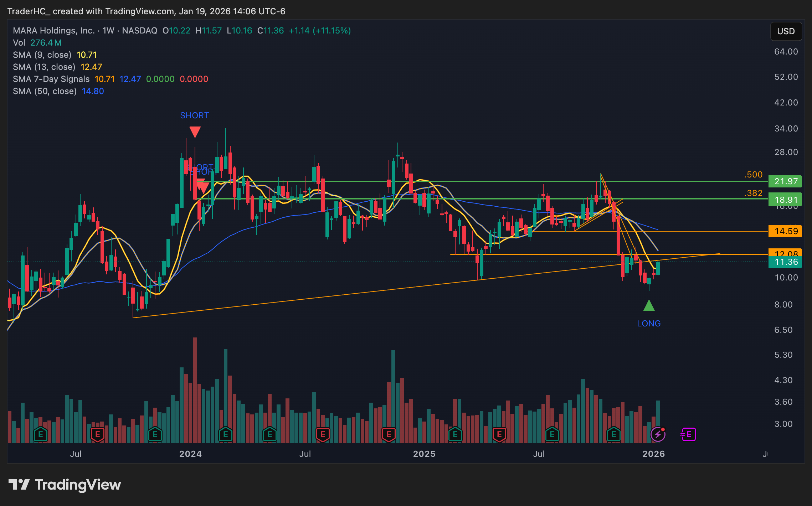Click the magenta upcoming earnings estimate icon

(x=688, y=434)
